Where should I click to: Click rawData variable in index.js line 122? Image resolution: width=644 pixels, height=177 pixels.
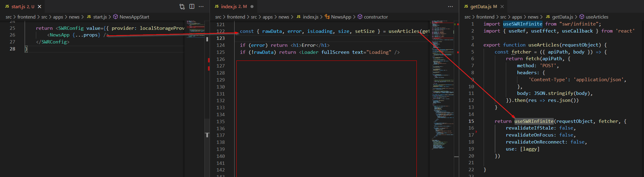coord(272,31)
